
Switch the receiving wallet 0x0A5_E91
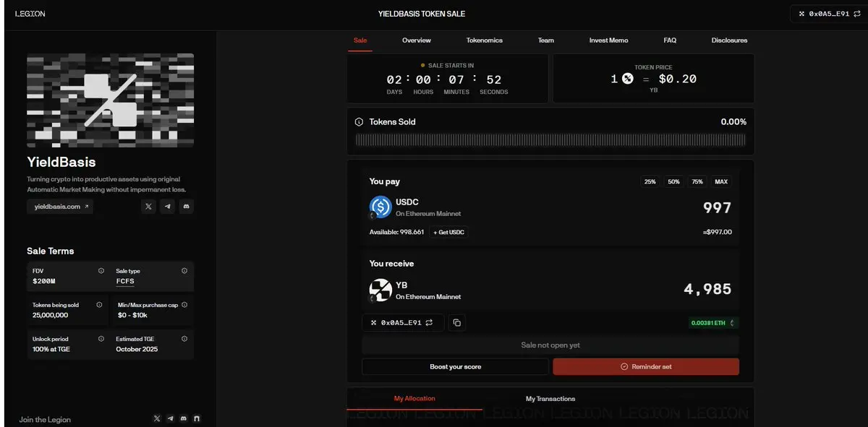click(403, 322)
